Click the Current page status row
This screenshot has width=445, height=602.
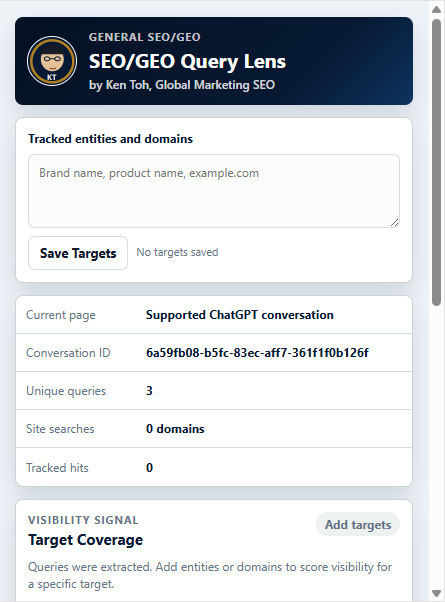[x=214, y=315]
